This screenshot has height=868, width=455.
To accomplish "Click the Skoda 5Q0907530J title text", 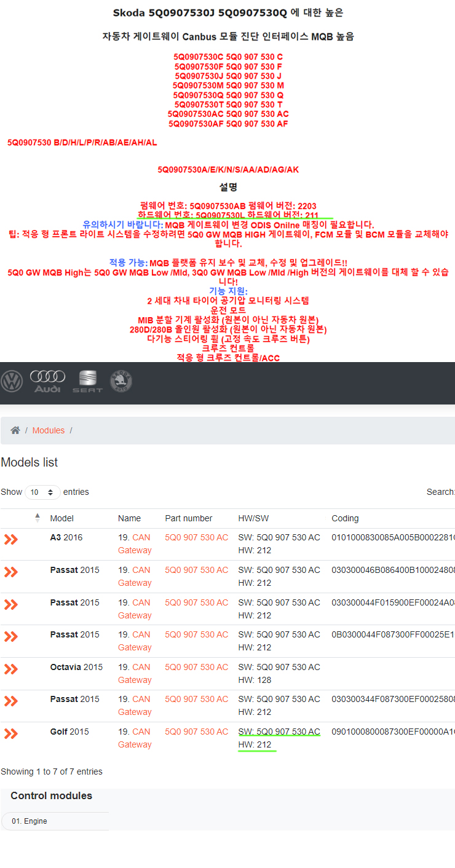I will tap(228, 12).
